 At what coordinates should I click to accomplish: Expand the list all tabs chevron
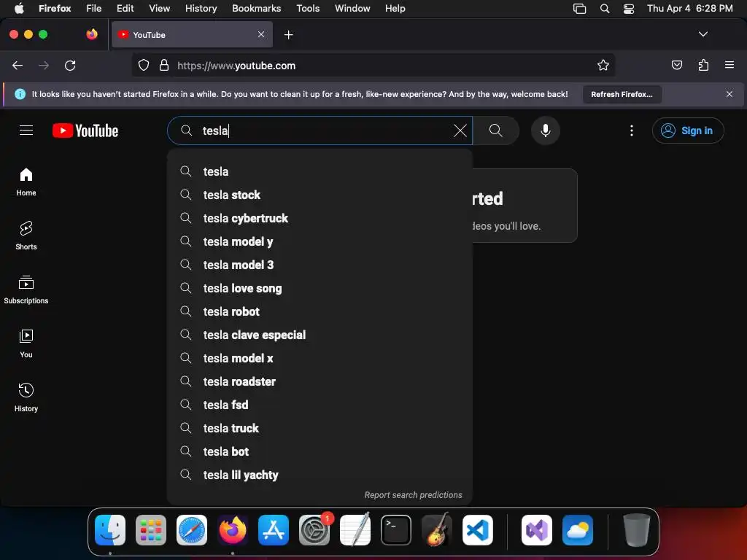pyautogui.click(x=703, y=34)
